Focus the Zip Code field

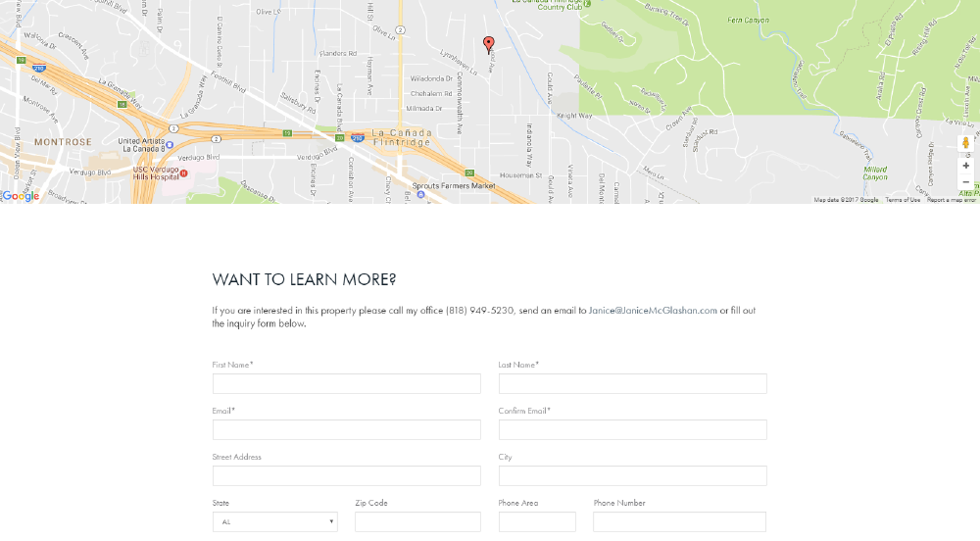pos(417,522)
